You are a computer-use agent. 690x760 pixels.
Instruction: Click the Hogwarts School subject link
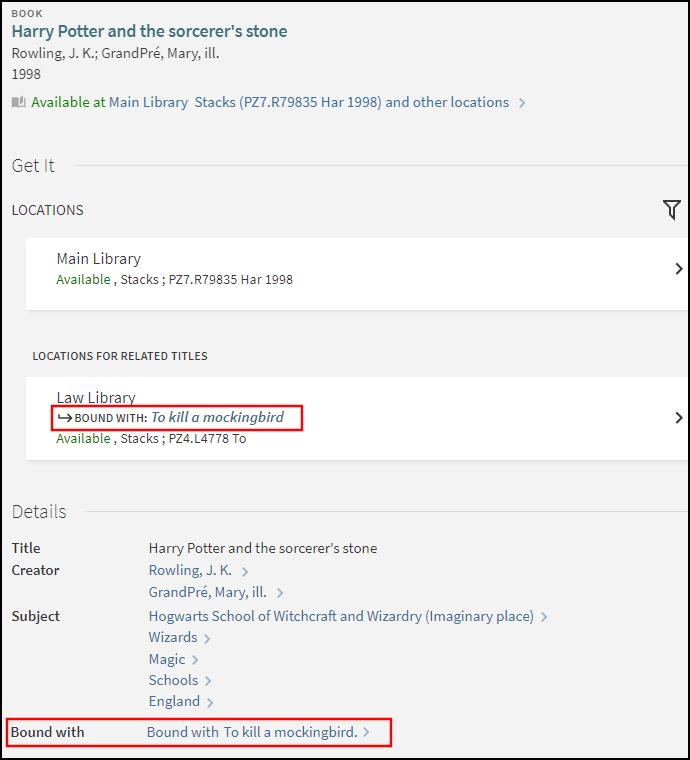click(x=341, y=616)
